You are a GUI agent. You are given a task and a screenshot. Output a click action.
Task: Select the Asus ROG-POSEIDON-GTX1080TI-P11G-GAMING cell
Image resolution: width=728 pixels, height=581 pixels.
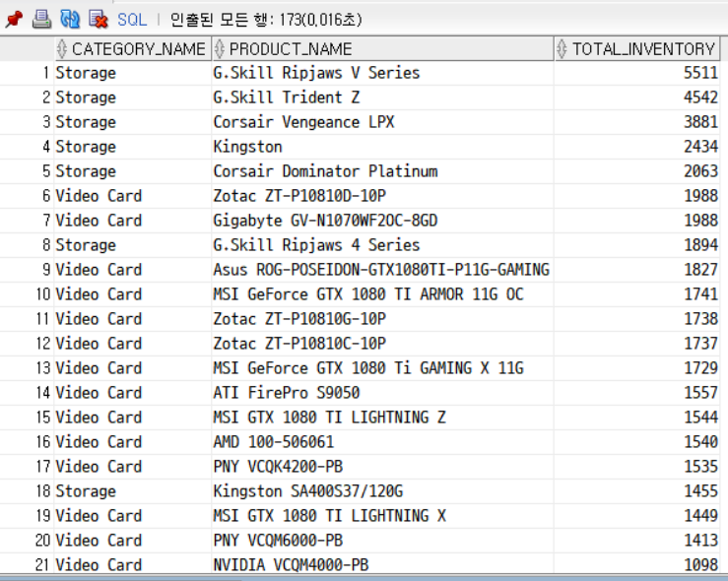tap(382, 270)
